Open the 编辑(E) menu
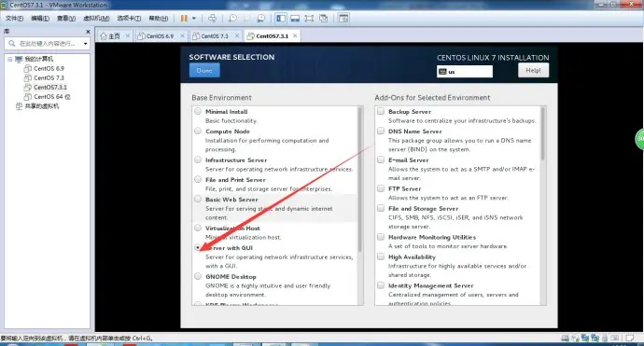Screen dimensions: 644x346 [x=40, y=18]
